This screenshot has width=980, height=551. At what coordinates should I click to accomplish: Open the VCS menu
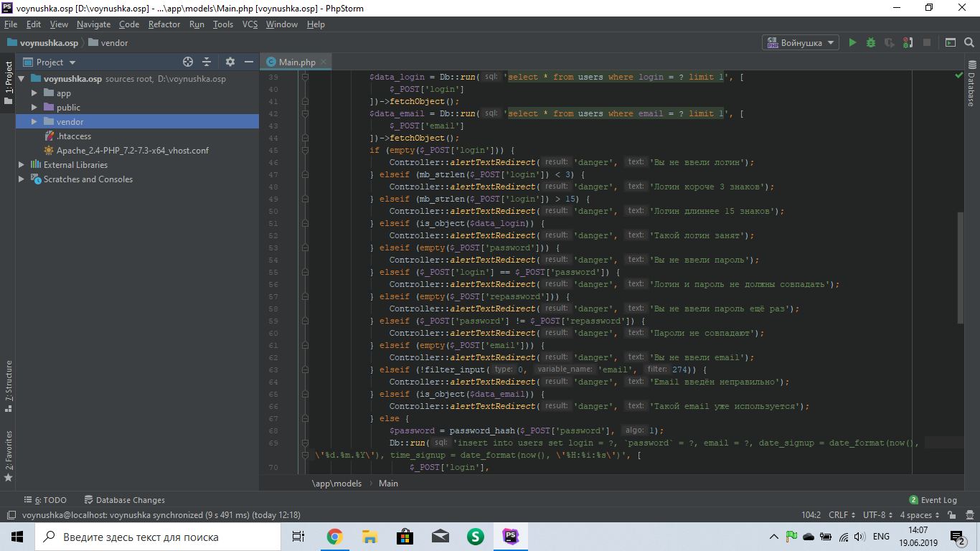[x=250, y=24]
